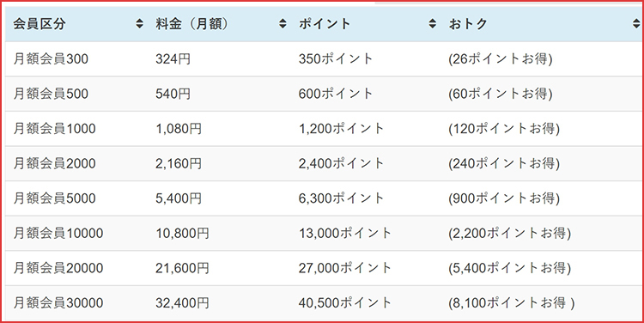Click the 月額会員20000 plan name
Screen dimensions: 644x323
(58, 268)
